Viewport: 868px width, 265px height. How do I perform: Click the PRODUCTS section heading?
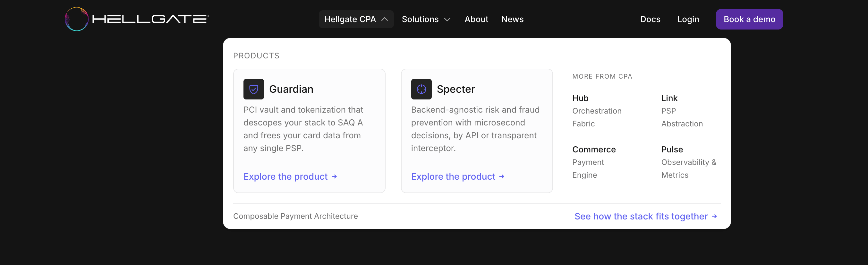coord(256,56)
